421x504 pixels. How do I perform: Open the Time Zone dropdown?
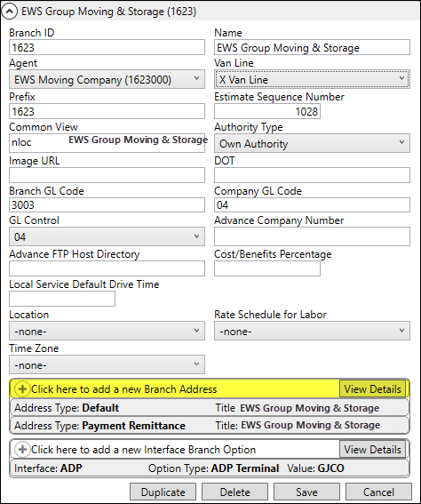coord(107,364)
